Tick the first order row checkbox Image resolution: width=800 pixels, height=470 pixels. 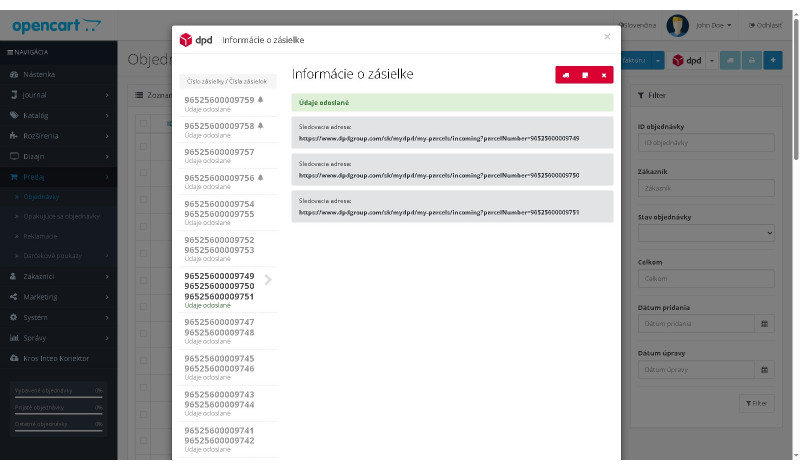click(143, 146)
